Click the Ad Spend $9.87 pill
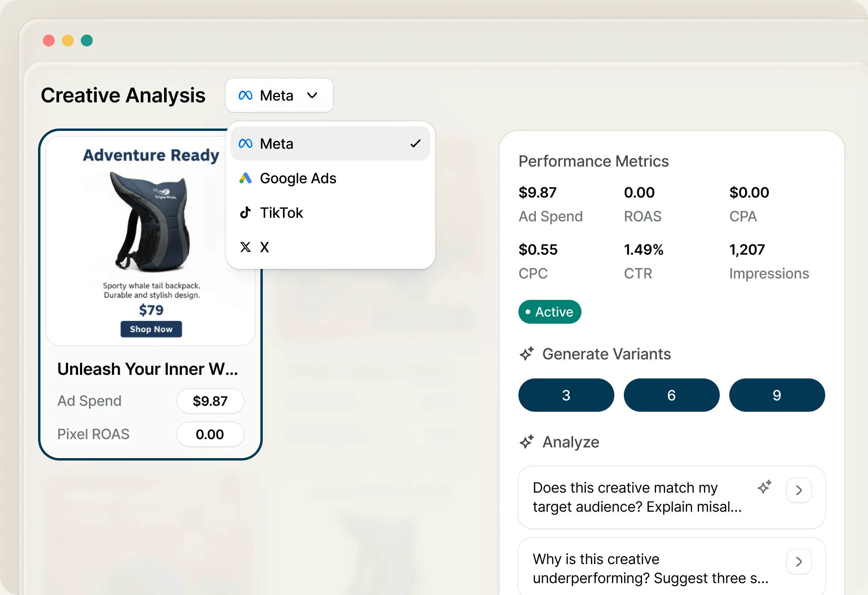The image size is (868, 595). click(210, 401)
